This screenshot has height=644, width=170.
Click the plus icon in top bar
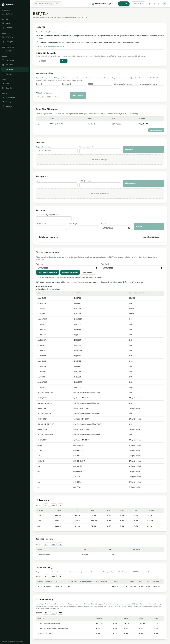pyautogui.click(x=149, y=4)
